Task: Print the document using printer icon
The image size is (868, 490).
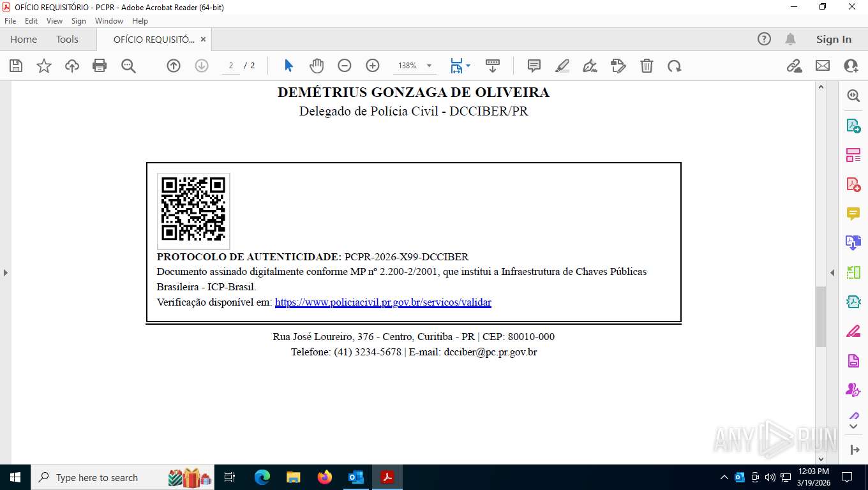Action: [x=100, y=66]
